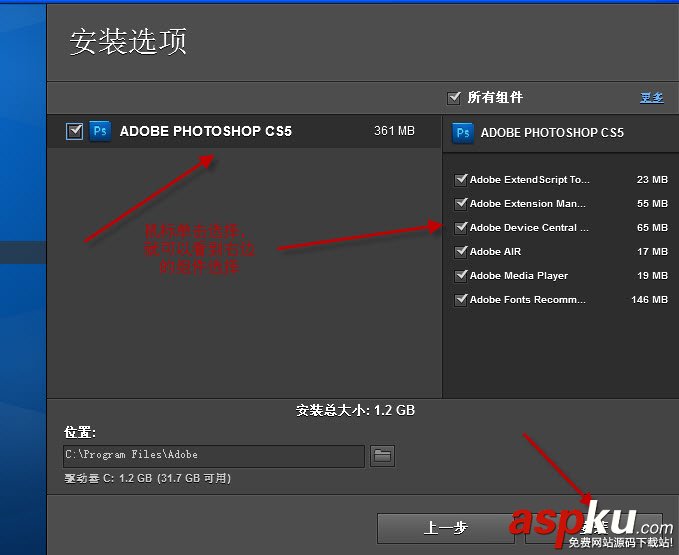Click the 65 MB size of Device Central
This screenshot has width=679, height=555.
pos(652,227)
